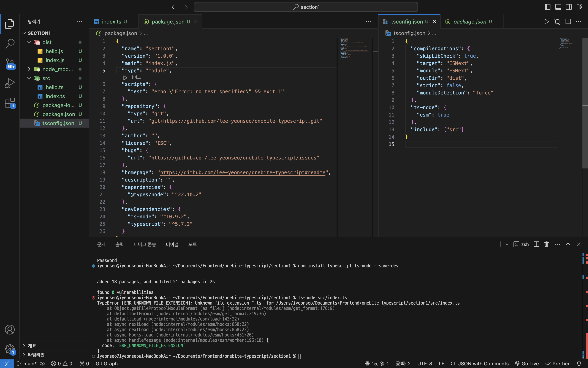Open the Explorer view in the activity bar
The width and height of the screenshot is (588, 368).
10,24
